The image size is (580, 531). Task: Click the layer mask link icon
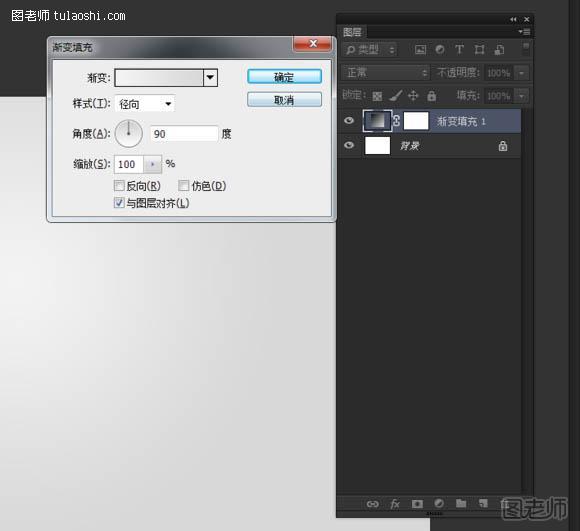(x=397, y=121)
